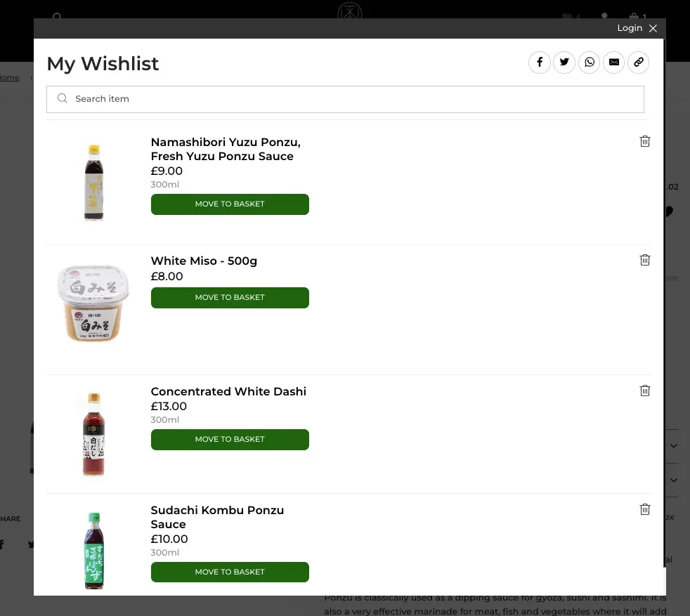Move White Miso to basket
Viewport: 690px width, 616px height.
(x=230, y=297)
